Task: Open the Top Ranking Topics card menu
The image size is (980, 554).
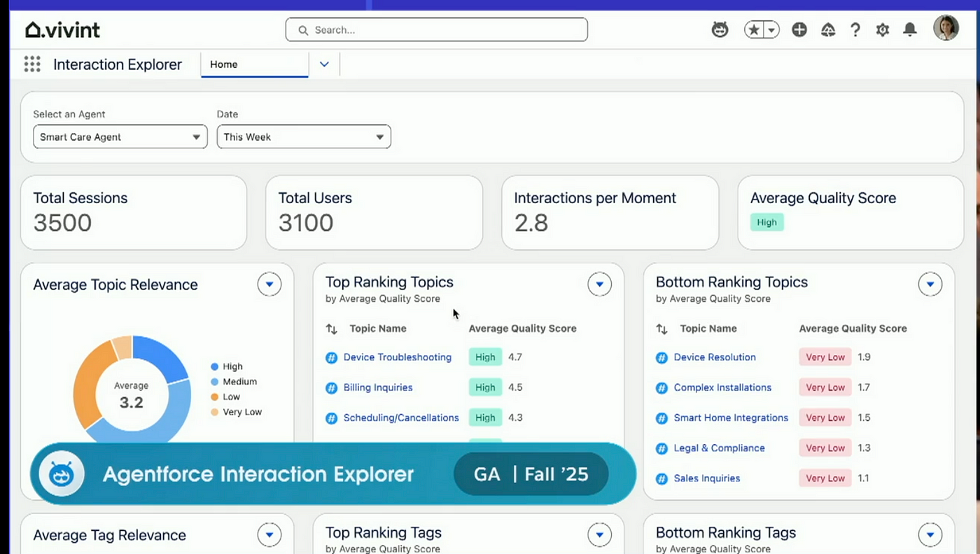Action: 599,284
